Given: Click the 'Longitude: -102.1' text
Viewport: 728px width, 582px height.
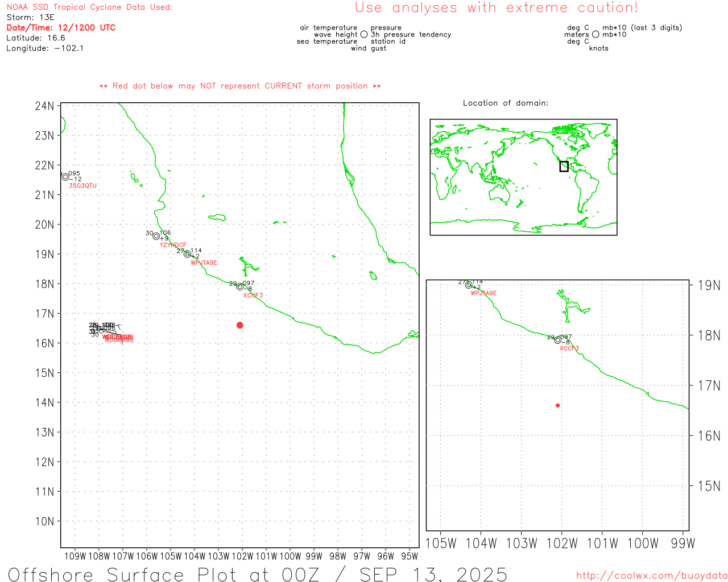Looking at the screenshot, I should click(x=45, y=48).
